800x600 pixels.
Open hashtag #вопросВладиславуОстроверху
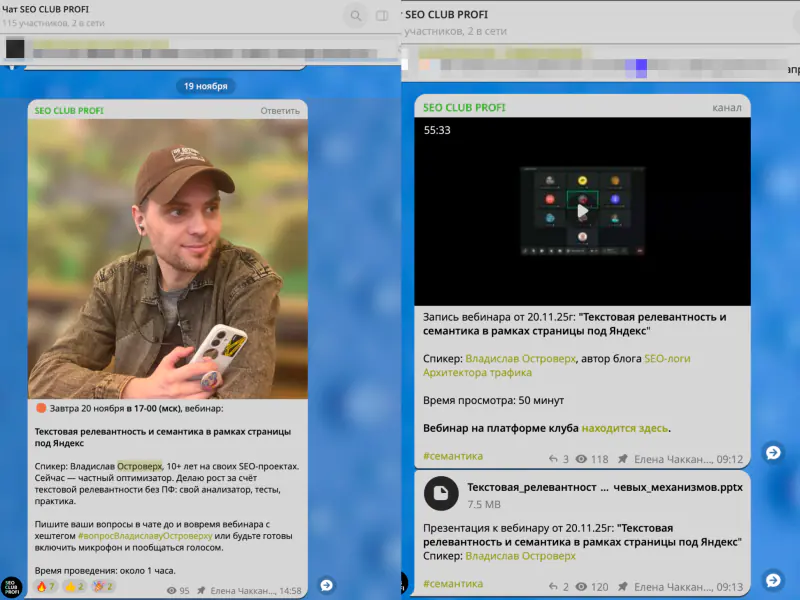145,536
